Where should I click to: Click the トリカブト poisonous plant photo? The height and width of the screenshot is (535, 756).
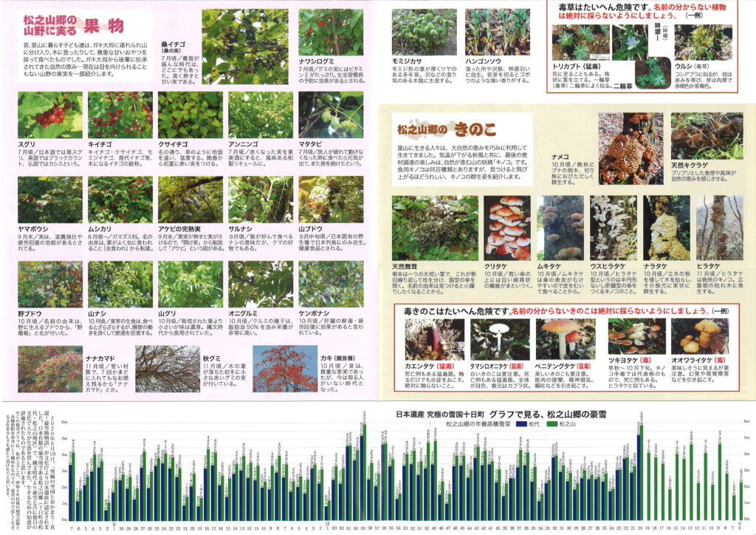click(x=580, y=42)
